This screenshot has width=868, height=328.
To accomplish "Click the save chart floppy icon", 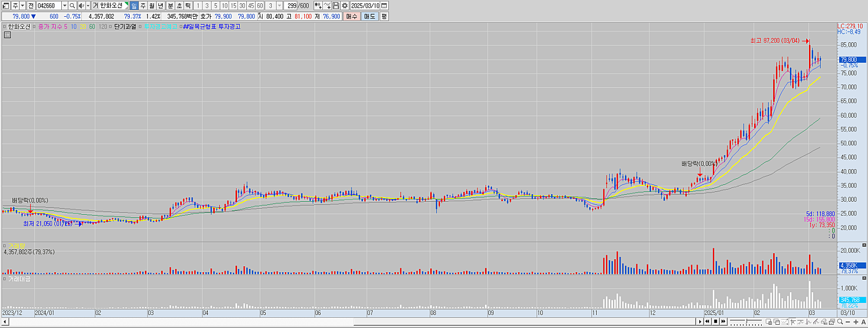I will (x=336, y=5).
